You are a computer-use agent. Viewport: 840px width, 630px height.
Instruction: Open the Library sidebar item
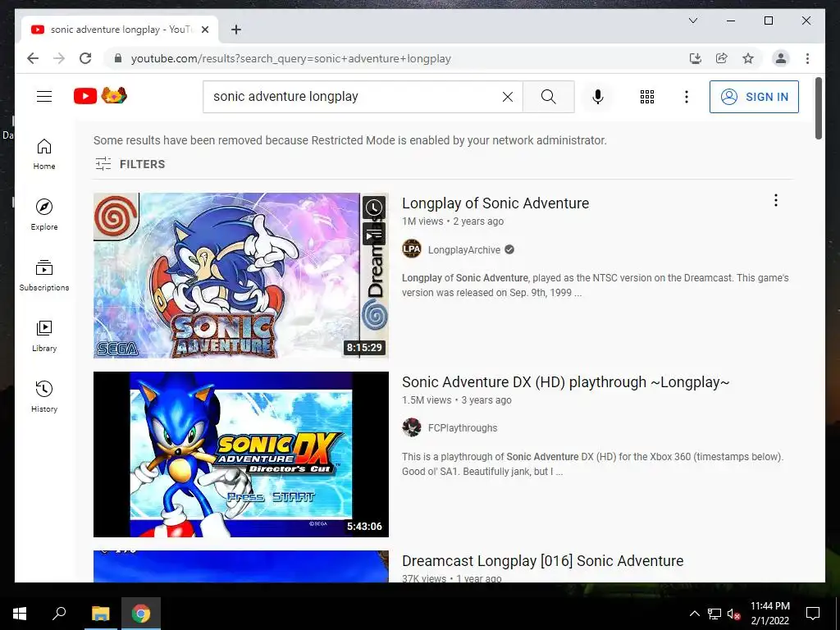pyautogui.click(x=44, y=336)
